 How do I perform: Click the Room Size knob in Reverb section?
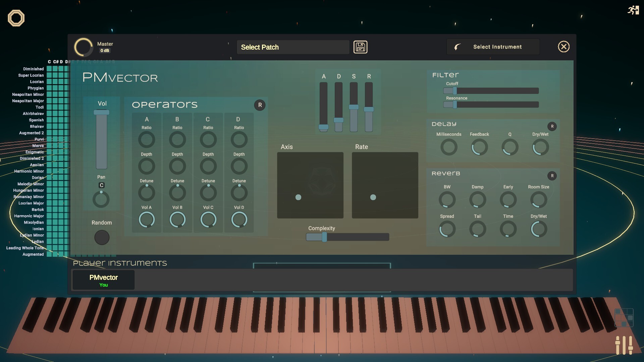coord(538,200)
